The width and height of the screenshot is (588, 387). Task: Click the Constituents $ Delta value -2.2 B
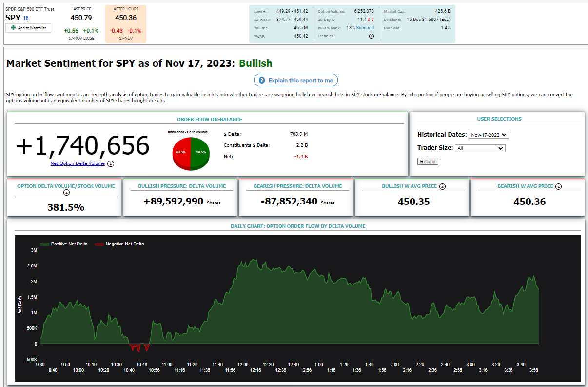pyautogui.click(x=301, y=145)
